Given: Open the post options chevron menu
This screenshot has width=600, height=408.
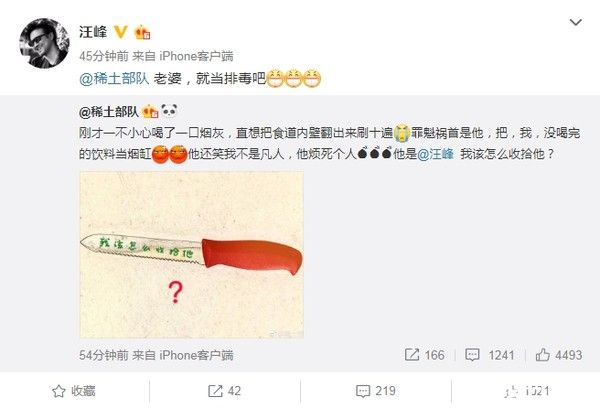Looking at the screenshot, I should [x=576, y=23].
